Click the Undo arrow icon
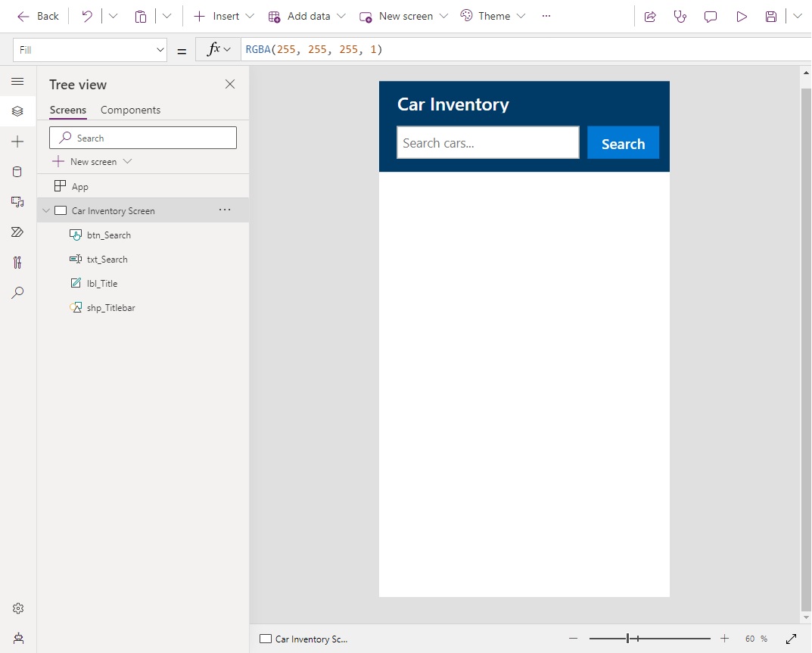 (87, 16)
